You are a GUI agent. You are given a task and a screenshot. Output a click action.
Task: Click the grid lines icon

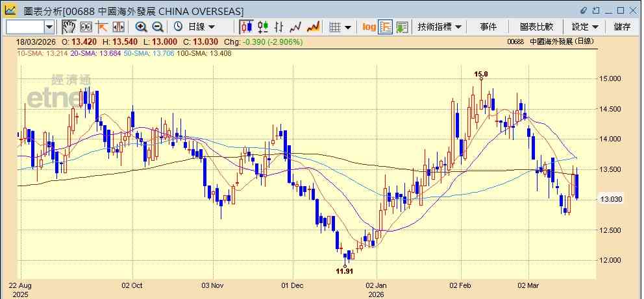coord(336,27)
